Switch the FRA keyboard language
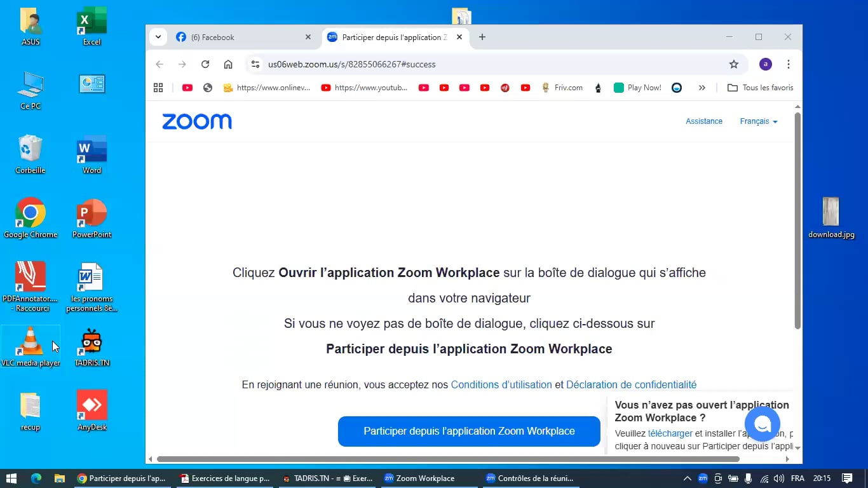This screenshot has height=488, width=868. pyautogui.click(x=797, y=478)
